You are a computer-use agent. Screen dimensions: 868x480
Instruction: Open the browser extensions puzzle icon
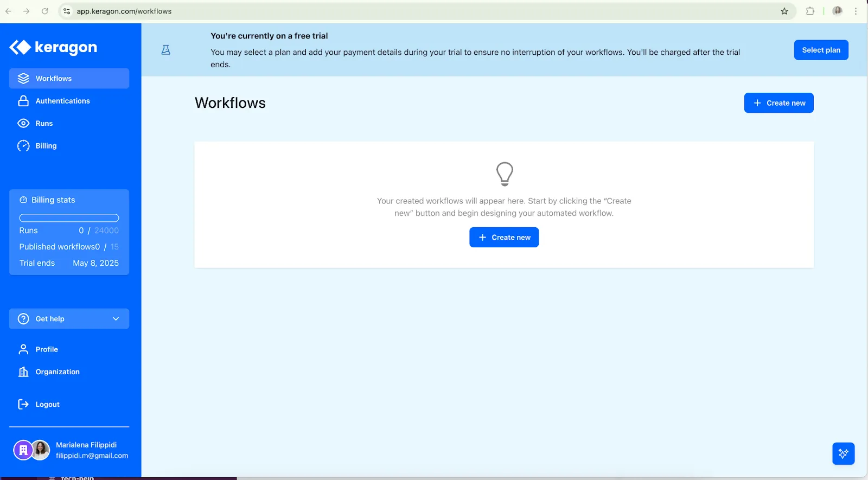810,11
